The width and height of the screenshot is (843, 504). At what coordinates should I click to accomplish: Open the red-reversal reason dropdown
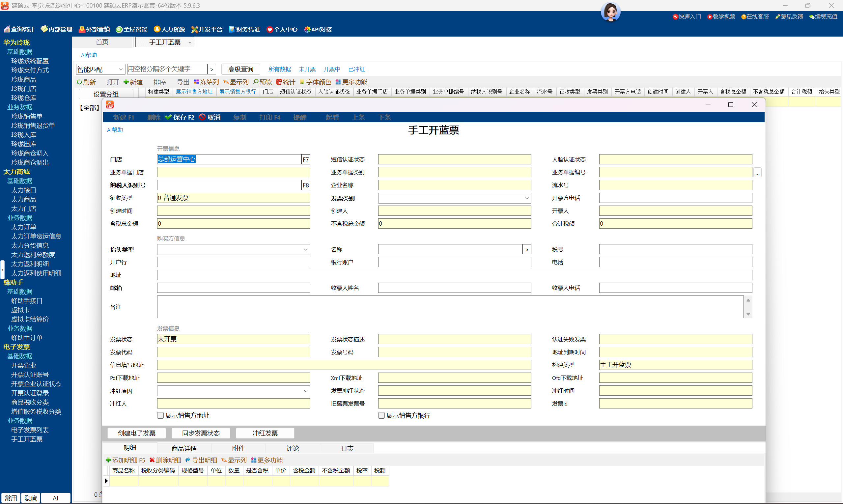pos(305,391)
